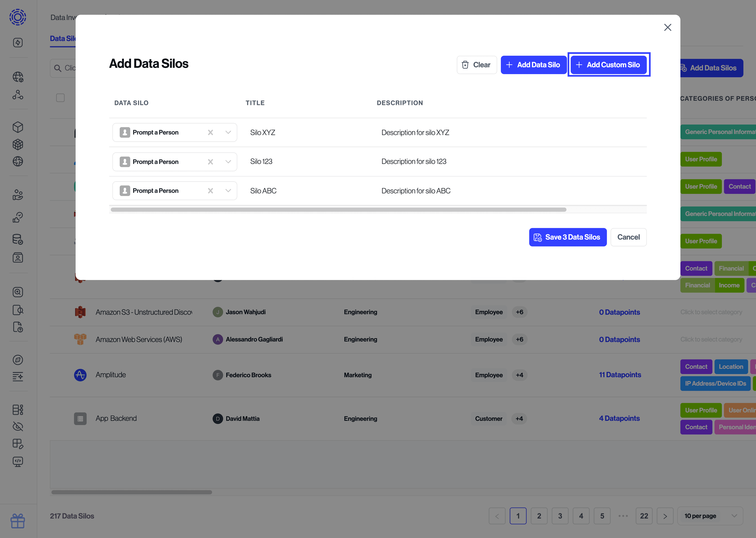Expand the Silo ABC data silo dropdown
756x538 pixels.
228,191
